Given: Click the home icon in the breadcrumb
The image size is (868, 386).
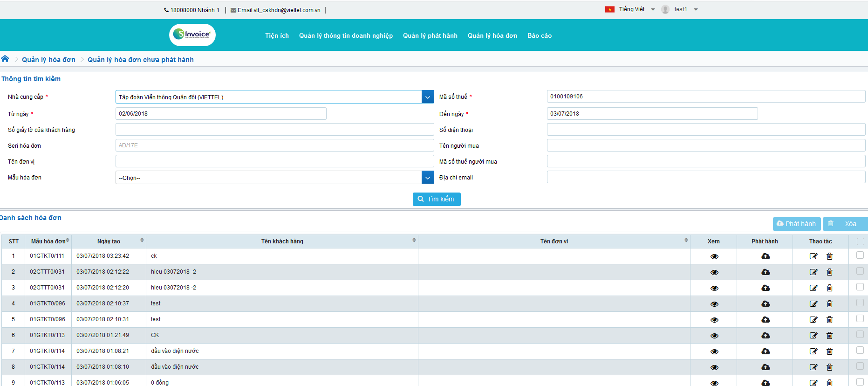Looking at the screenshot, I should click(5, 59).
